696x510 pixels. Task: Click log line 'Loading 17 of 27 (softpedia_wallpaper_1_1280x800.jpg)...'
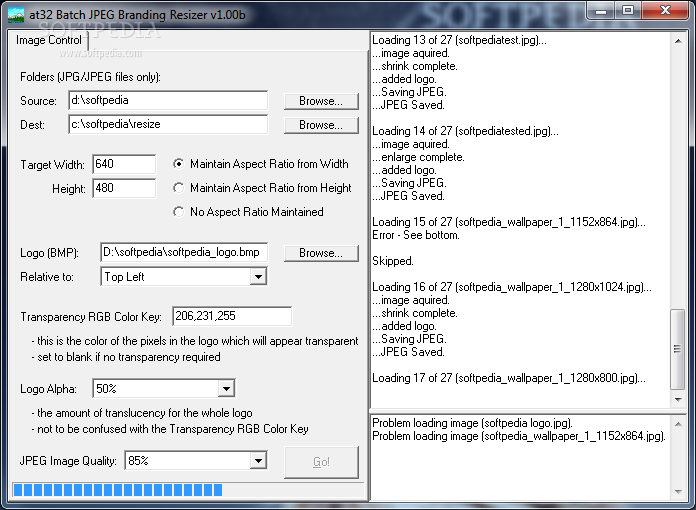point(509,378)
